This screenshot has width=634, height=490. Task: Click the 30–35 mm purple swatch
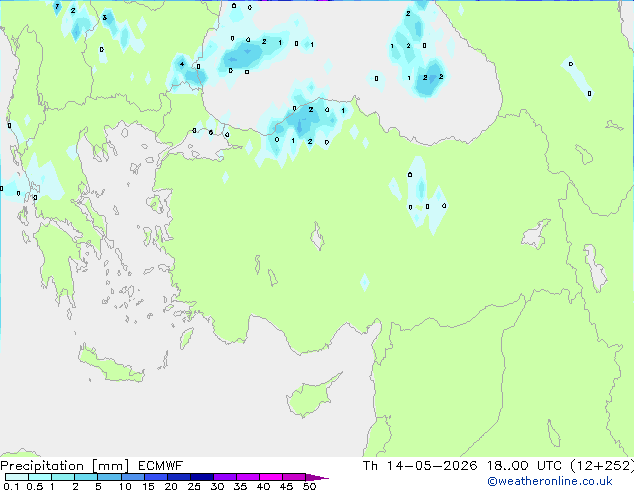pyautogui.click(x=225, y=477)
